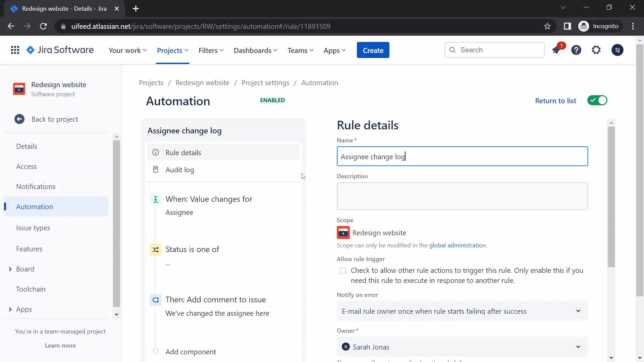
Task: Check the Allow rule trigger checkbox
Action: pyautogui.click(x=343, y=271)
